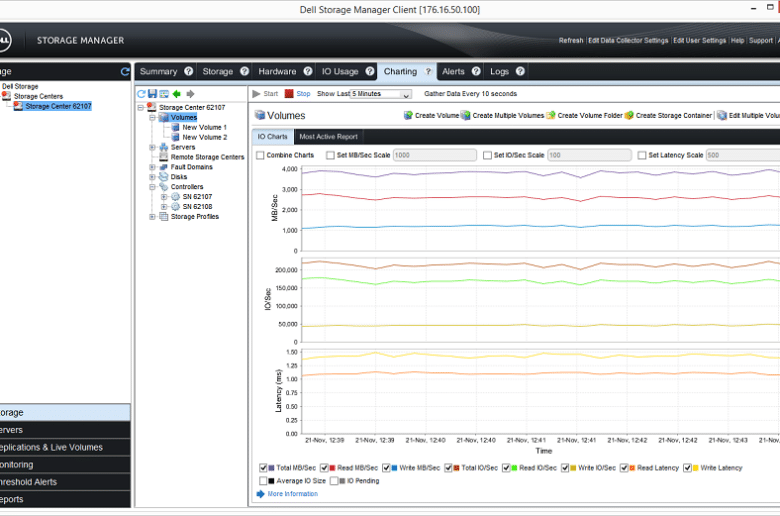
Task: Click the red Stop icon
Action: click(289, 94)
